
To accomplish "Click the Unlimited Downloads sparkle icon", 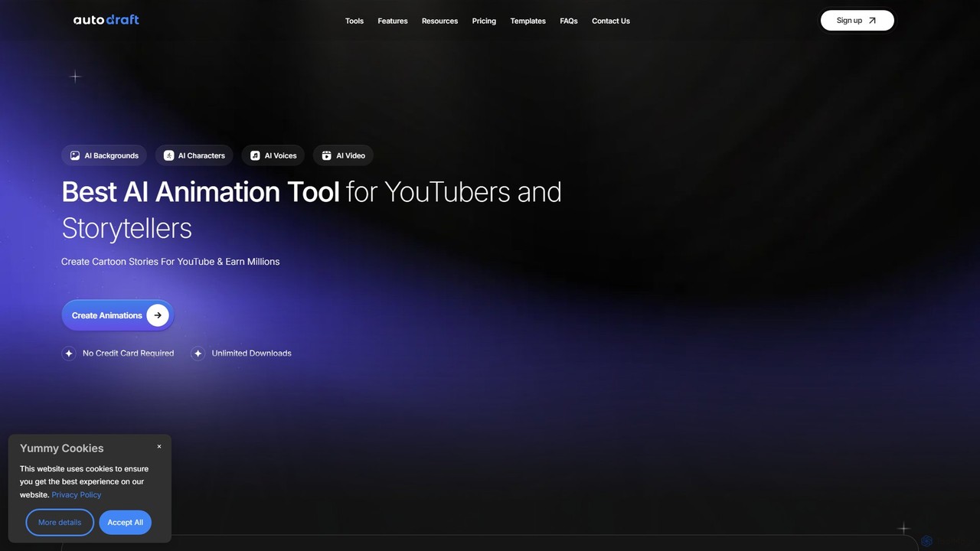I will point(198,354).
